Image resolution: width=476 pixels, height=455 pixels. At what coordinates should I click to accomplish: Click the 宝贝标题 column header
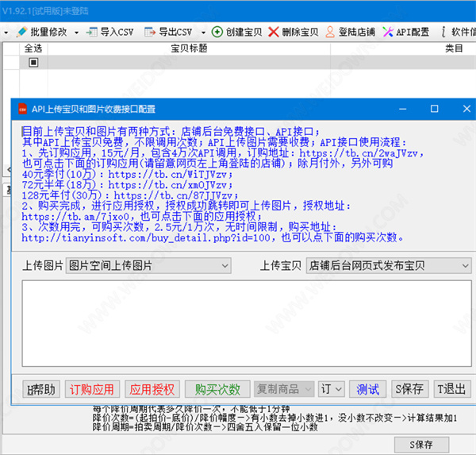point(189,48)
